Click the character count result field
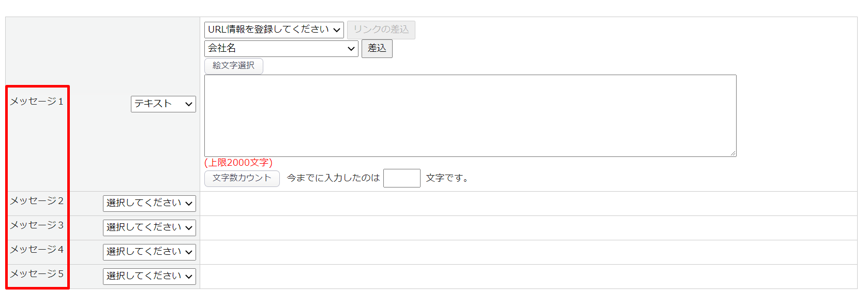868x303 pixels. pyautogui.click(x=401, y=178)
